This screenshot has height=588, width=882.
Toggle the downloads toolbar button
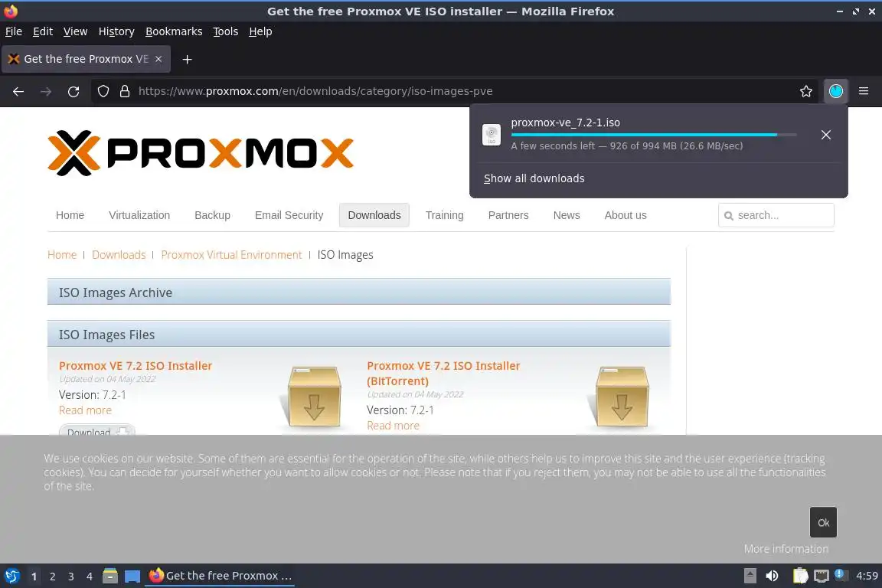click(836, 91)
